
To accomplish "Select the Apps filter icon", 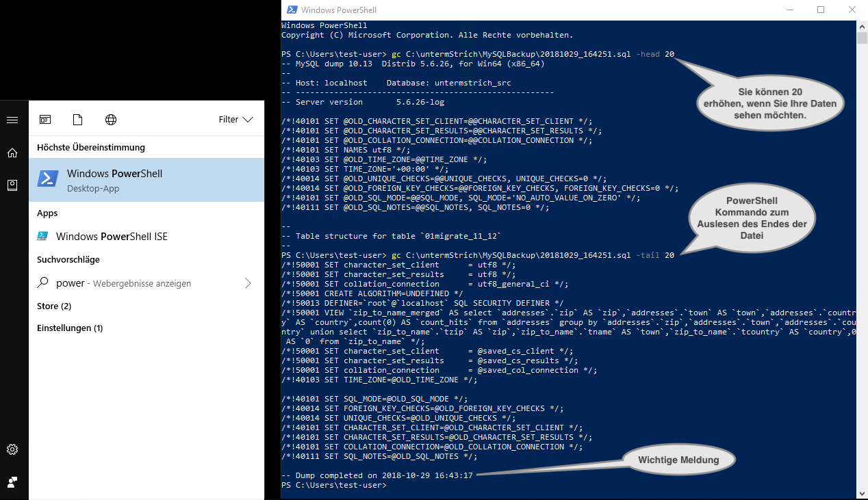I will (44, 119).
